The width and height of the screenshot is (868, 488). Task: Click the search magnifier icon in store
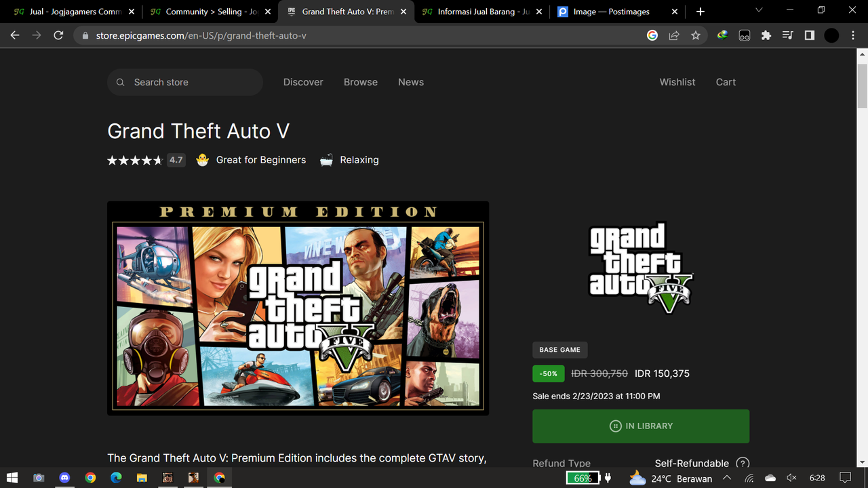coord(121,82)
